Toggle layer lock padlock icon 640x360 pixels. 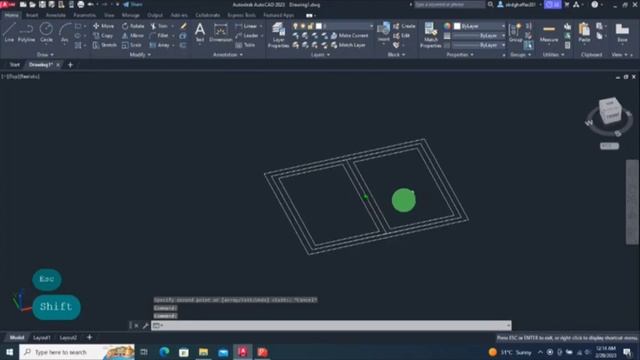point(311,26)
